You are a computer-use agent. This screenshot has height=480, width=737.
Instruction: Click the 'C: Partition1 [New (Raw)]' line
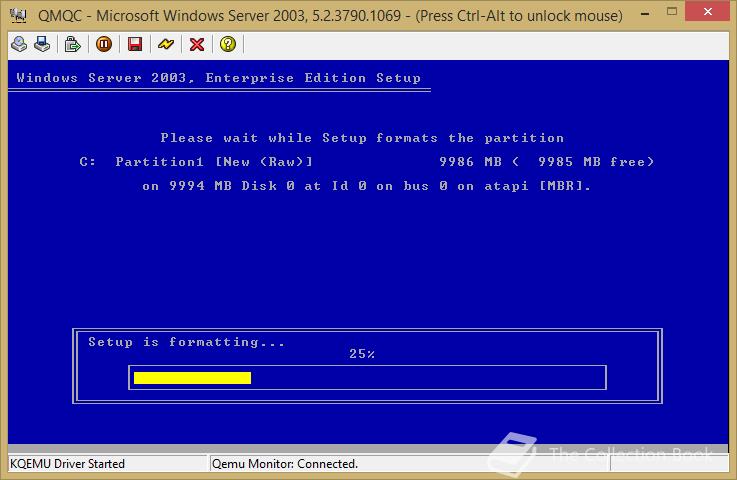[367, 162]
